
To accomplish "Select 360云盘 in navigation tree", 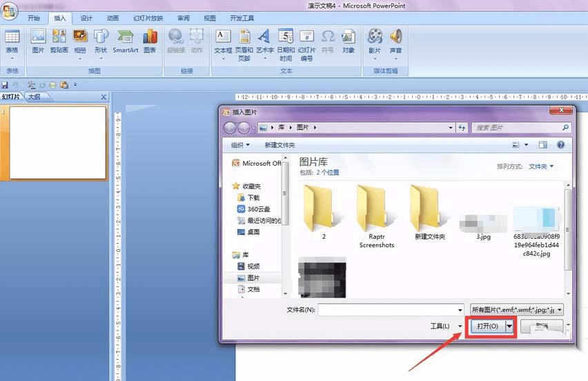I will (x=254, y=209).
